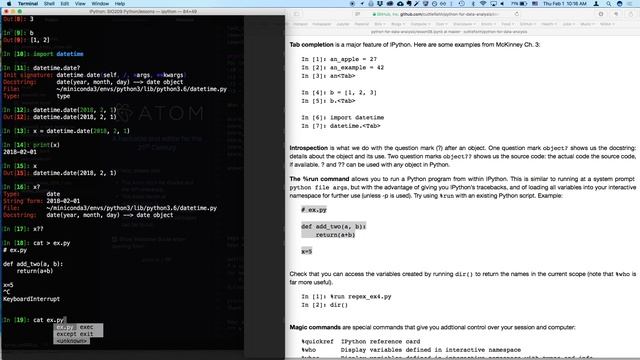
Task: Toggle the Safari sidebar button
Action: point(296,14)
